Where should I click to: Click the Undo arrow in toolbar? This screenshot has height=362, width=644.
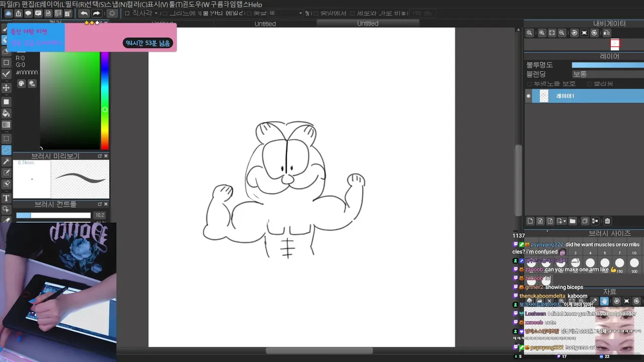click(84, 13)
